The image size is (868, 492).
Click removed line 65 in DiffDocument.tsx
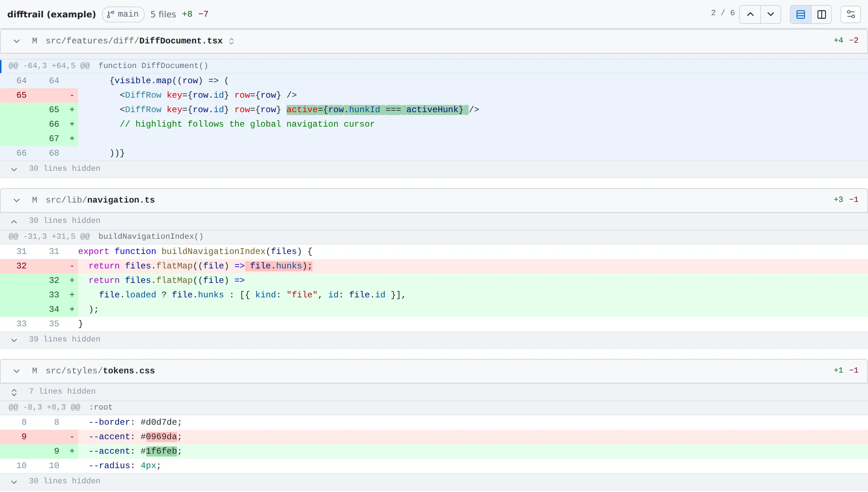(x=434, y=95)
